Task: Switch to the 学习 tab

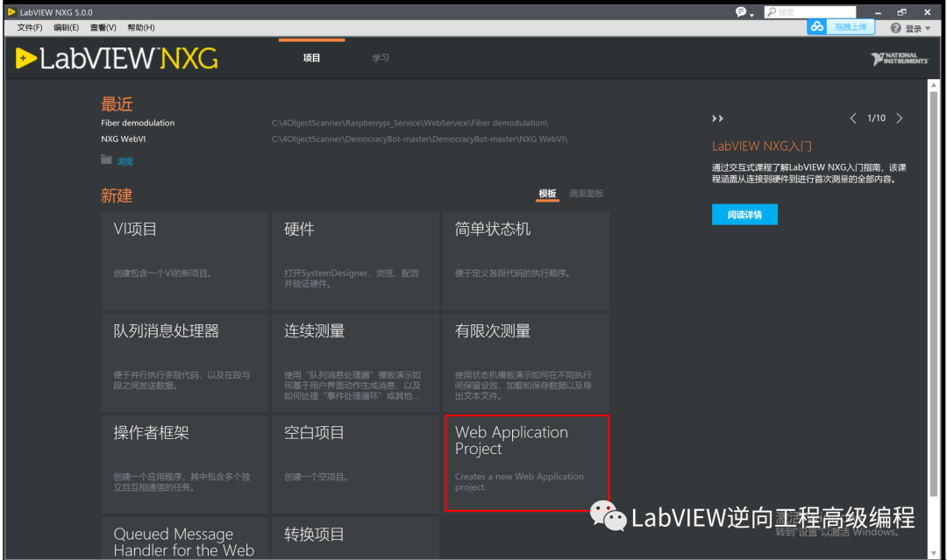Action: (381, 56)
